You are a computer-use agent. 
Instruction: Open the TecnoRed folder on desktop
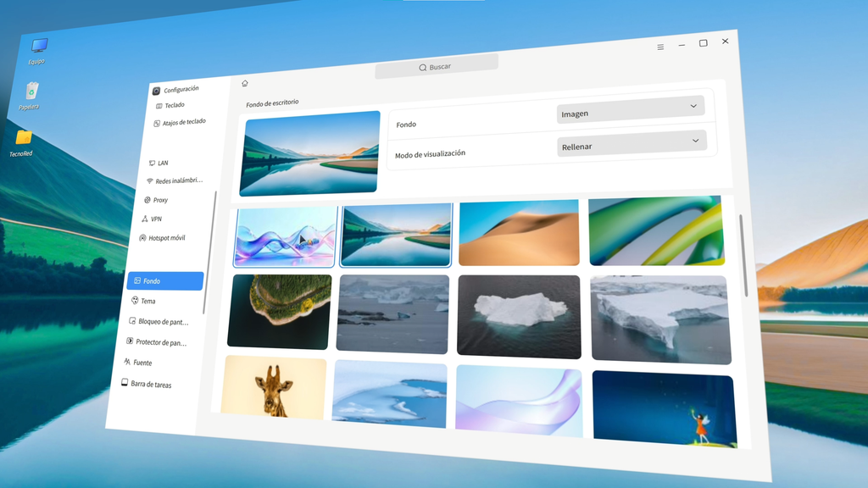coord(22,143)
